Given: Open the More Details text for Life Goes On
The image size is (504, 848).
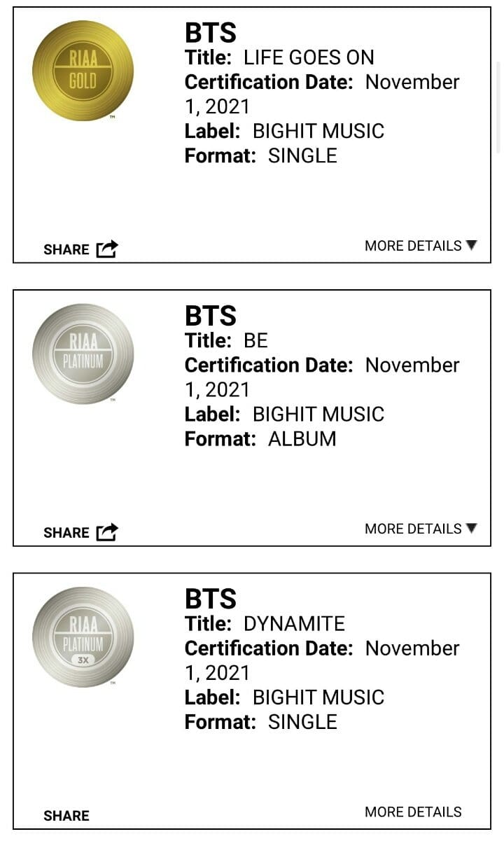Looking at the screenshot, I should (413, 246).
